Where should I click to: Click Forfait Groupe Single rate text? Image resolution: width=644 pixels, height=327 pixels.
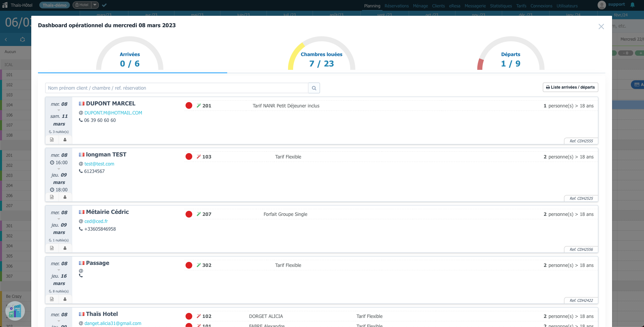[285, 214]
